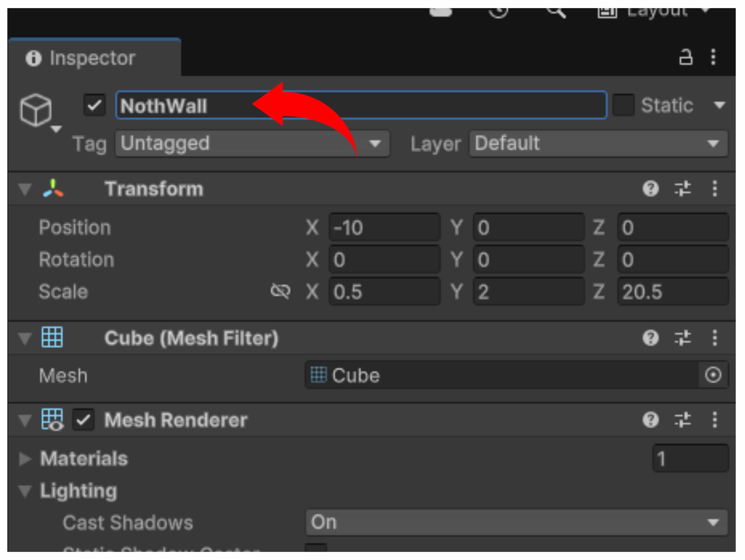Open the Inspector panel more options menu
This screenshot has width=745, height=560.
pos(713,57)
